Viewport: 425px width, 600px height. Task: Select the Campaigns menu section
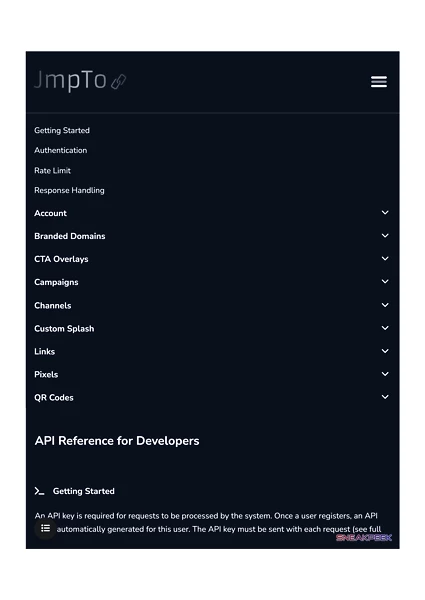coord(212,282)
